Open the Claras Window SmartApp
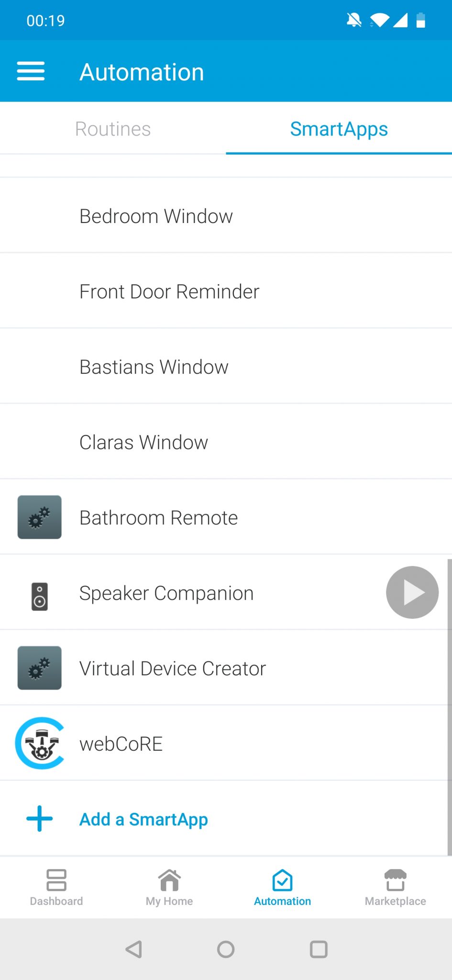This screenshot has height=980, width=452. (x=143, y=442)
